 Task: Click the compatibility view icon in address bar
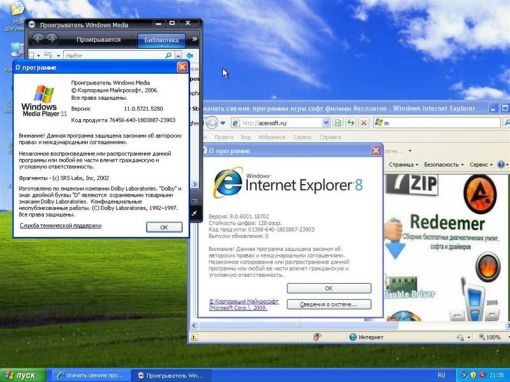[x=338, y=123]
